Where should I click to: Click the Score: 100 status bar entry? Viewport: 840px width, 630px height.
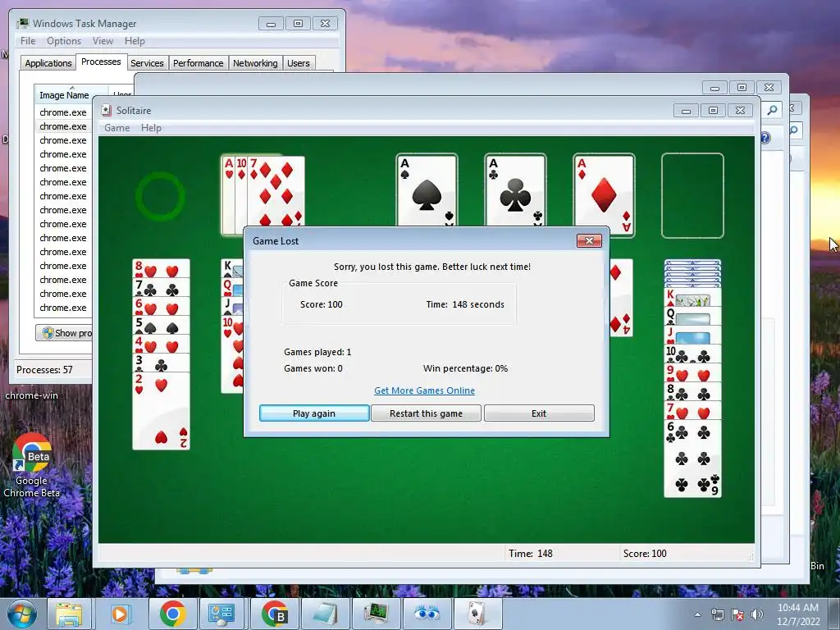click(645, 554)
